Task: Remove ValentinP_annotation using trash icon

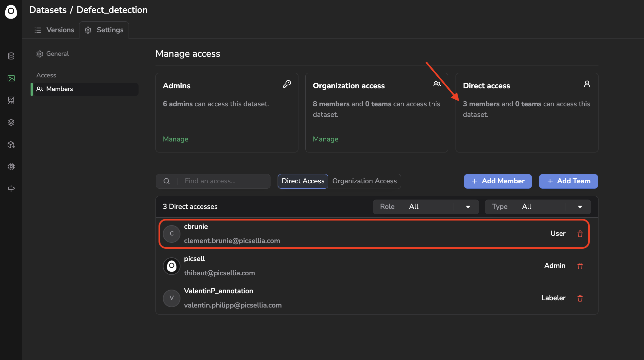Action: [580, 298]
